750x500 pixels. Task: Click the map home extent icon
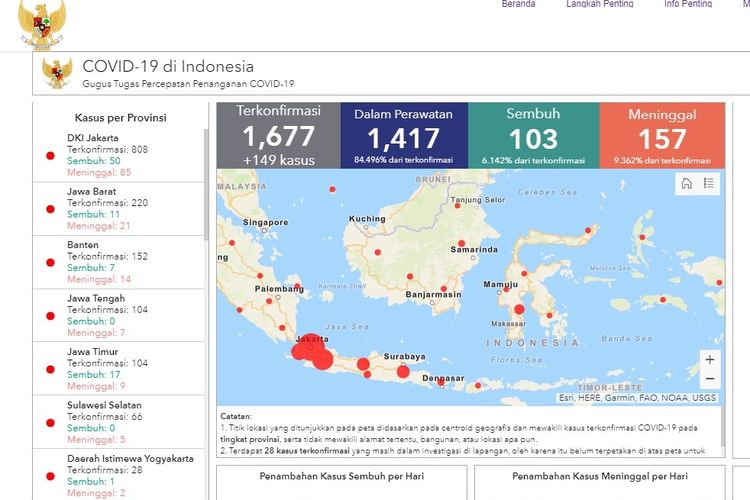pos(686,183)
